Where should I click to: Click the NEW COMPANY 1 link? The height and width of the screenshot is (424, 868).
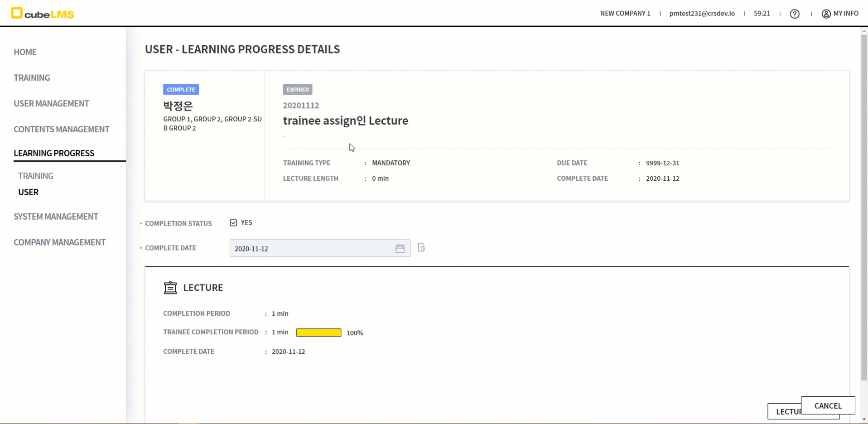625,14
